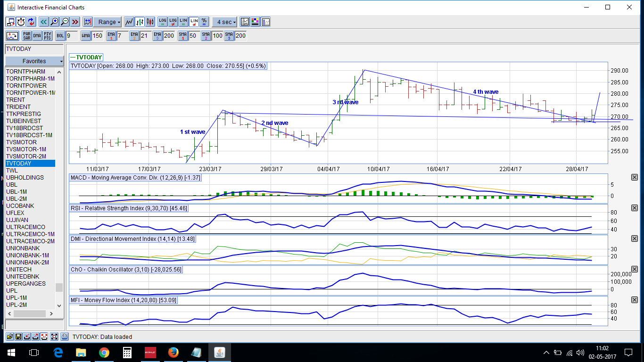Open Google Chrome from the taskbar
Viewport: 644px width, 362px height.
coord(104,352)
